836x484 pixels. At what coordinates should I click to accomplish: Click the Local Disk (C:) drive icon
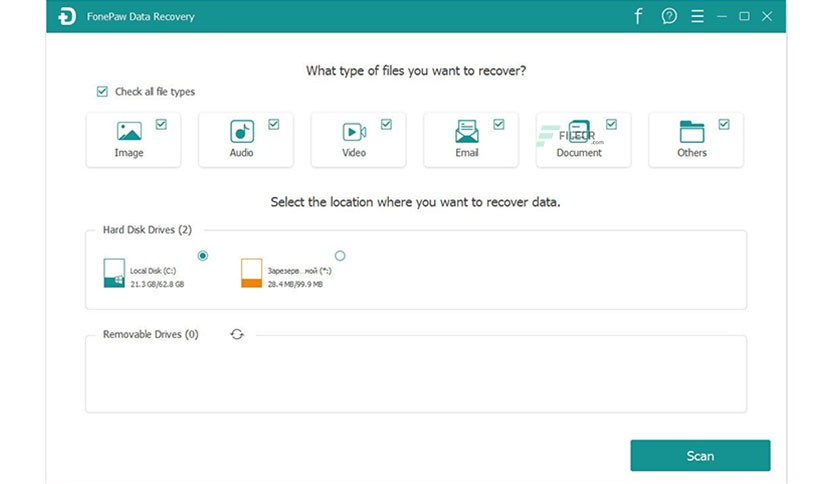[114, 273]
